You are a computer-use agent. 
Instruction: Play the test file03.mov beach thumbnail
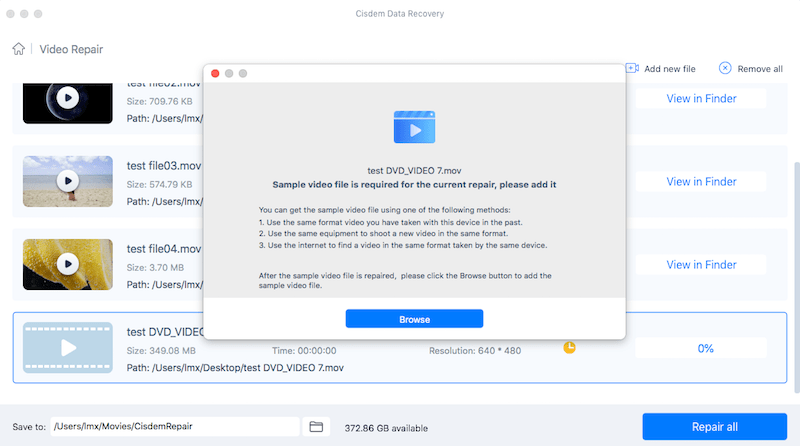[x=68, y=181]
